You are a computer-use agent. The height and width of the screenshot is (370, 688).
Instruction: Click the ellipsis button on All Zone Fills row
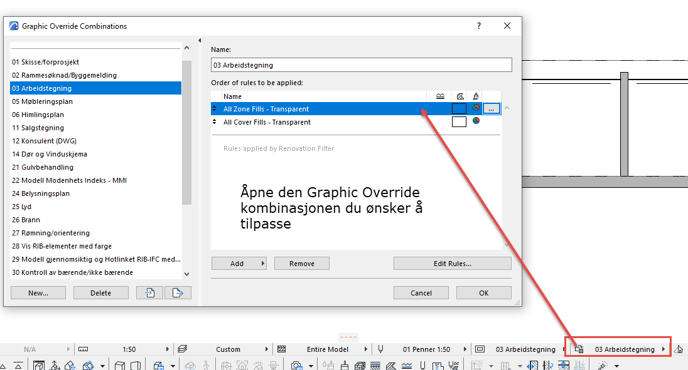click(x=491, y=108)
